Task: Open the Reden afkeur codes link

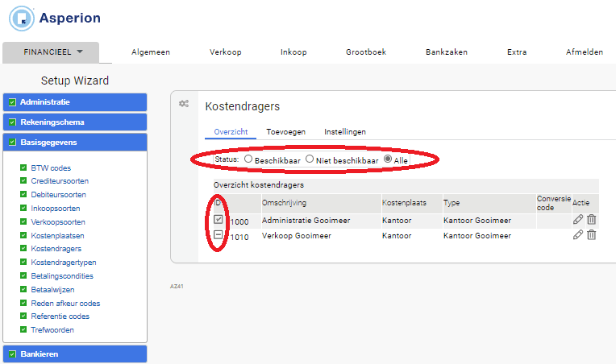Action: tap(65, 304)
